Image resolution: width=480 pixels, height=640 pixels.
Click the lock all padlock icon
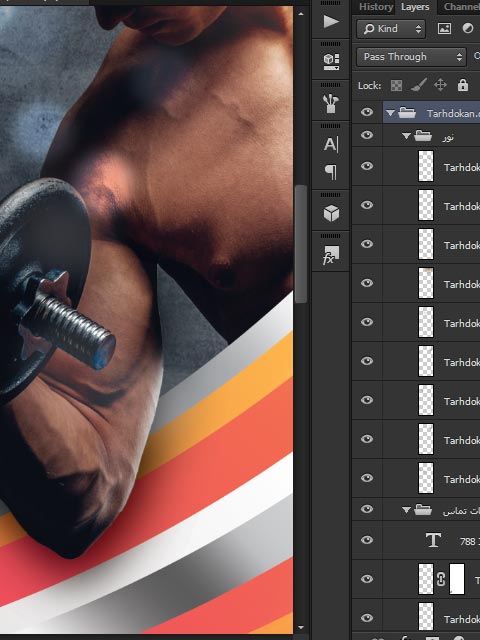pyautogui.click(x=463, y=85)
